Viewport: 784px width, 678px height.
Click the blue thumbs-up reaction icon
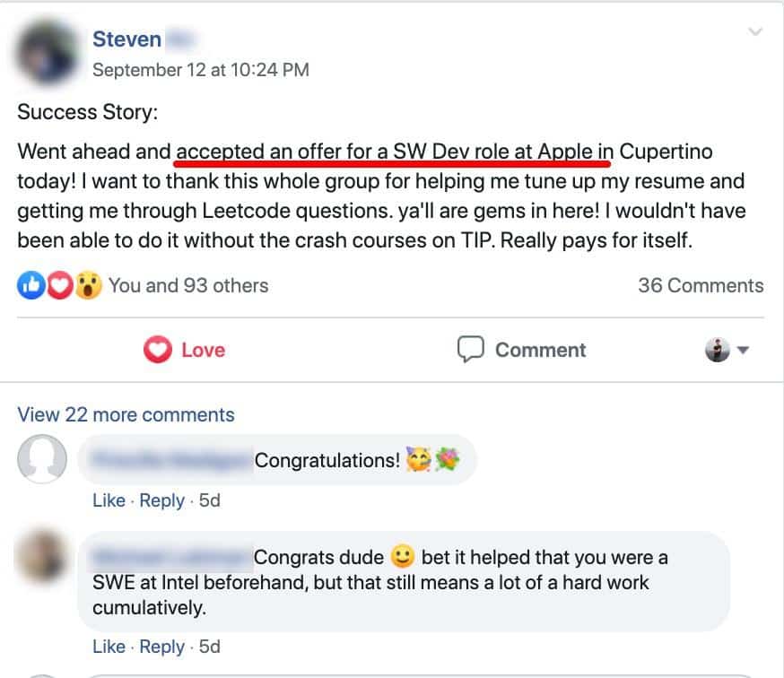(31, 285)
